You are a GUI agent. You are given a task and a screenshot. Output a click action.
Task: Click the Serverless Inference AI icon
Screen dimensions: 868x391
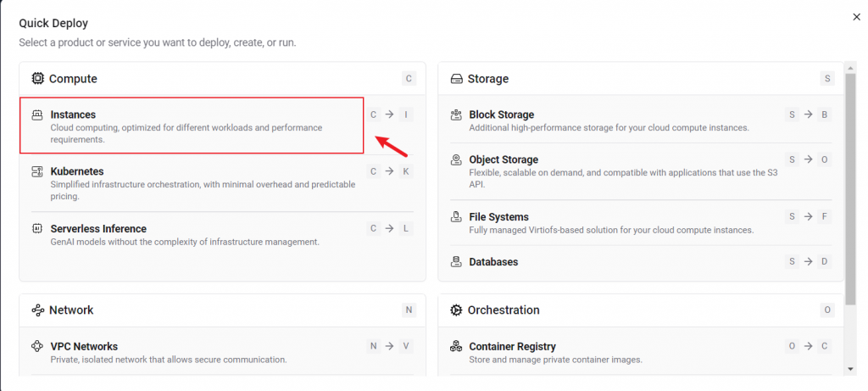(37, 229)
